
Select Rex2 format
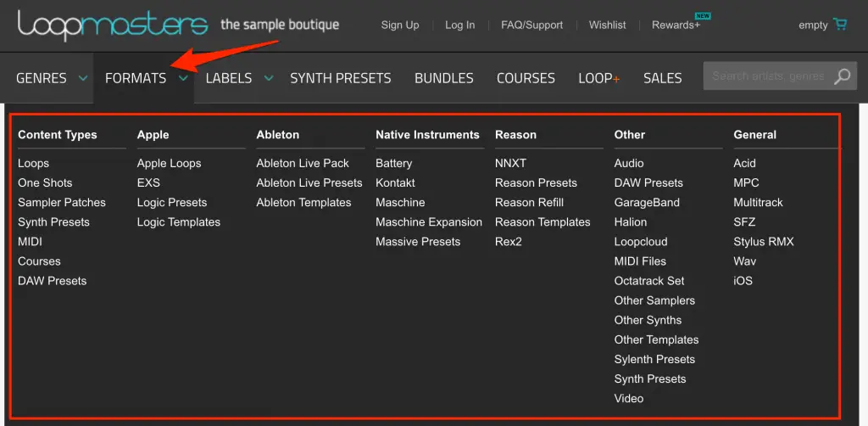pos(509,242)
